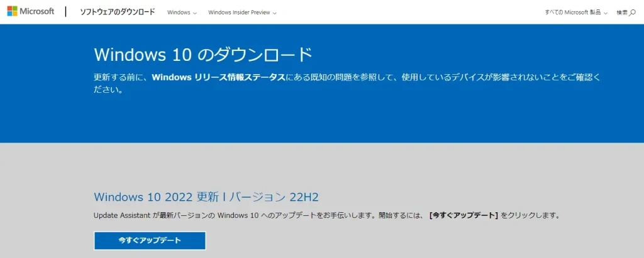Viewport: 644px width, 258px height.
Task: Click Windows 10 2022 更新 バージョン 22H2 heading
Action: point(206,197)
